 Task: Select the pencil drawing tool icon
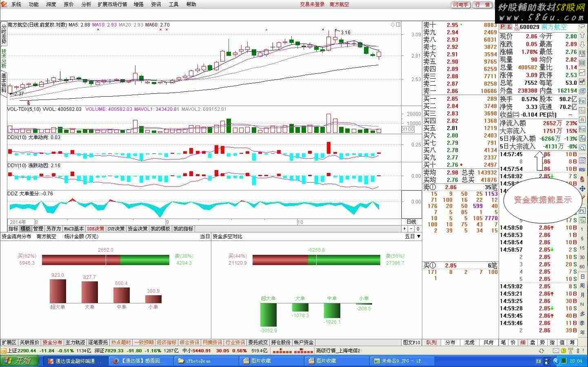pos(583,197)
